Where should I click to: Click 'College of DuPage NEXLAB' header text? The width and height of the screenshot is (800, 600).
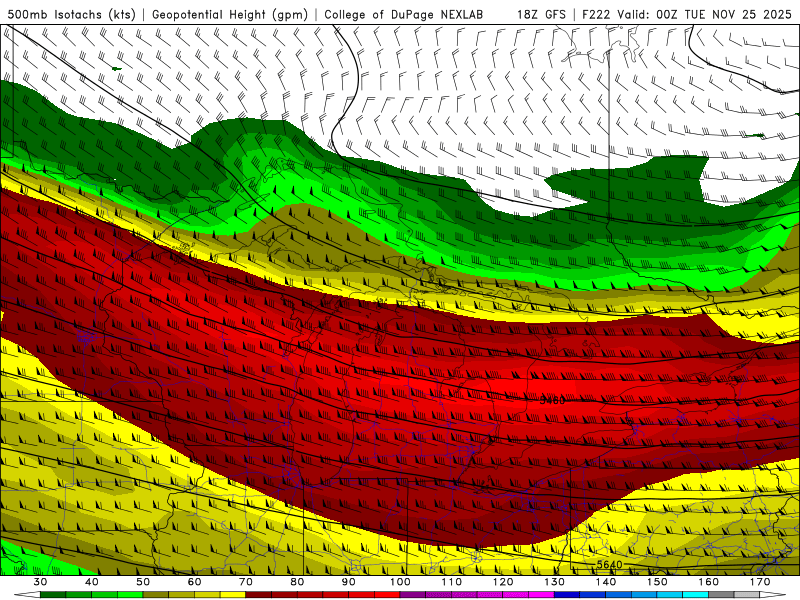(x=404, y=14)
